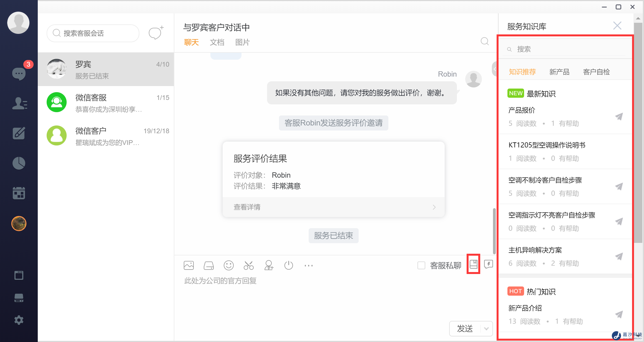
Task: Open 微信客户 conversation
Action: pos(106,136)
